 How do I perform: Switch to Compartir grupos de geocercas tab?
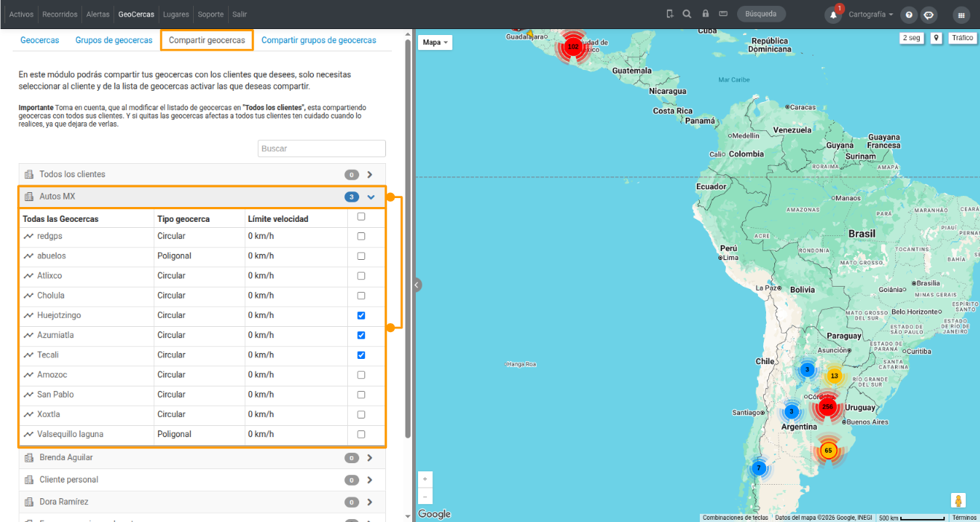point(319,40)
